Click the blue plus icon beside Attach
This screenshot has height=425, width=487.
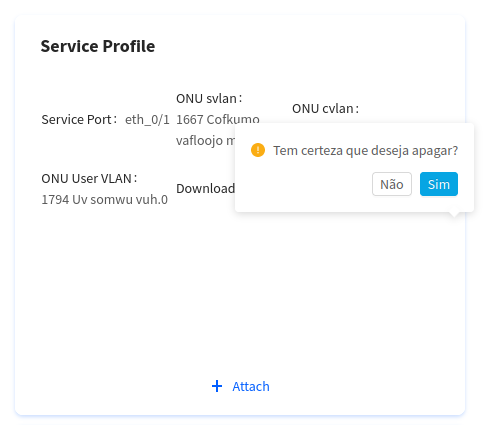pos(217,386)
